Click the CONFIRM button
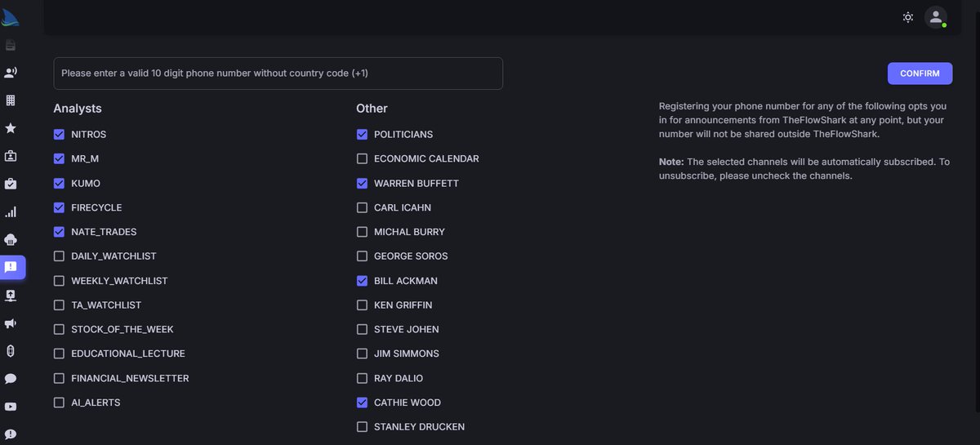 click(x=920, y=73)
